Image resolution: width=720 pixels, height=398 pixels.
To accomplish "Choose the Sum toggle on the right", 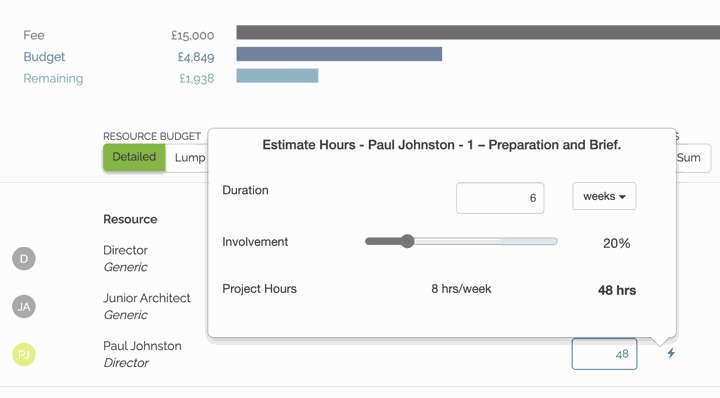I will pos(693,158).
